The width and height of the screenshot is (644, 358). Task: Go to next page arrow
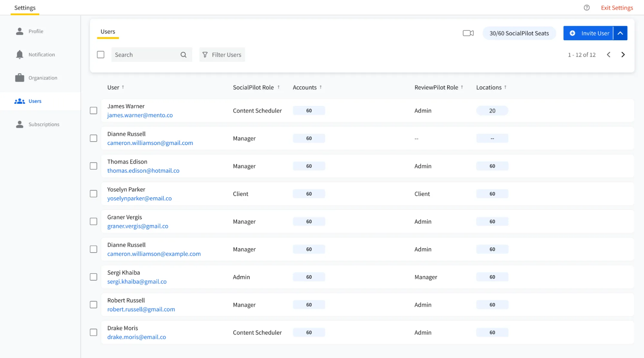click(623, 55)
